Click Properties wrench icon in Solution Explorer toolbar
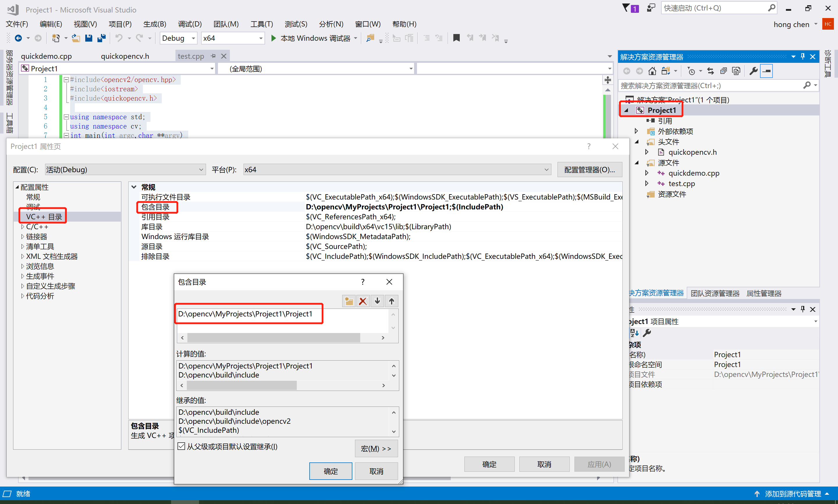Screen dimensions: 838x504 tap(753, 71)
